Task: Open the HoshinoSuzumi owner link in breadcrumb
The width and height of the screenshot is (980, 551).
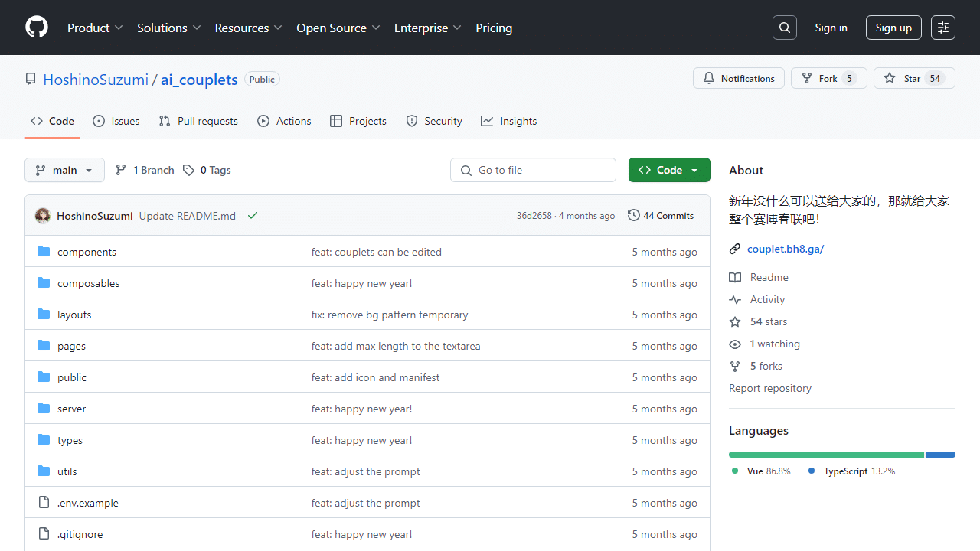Action: pyautogui.click(x=96, y=80)
